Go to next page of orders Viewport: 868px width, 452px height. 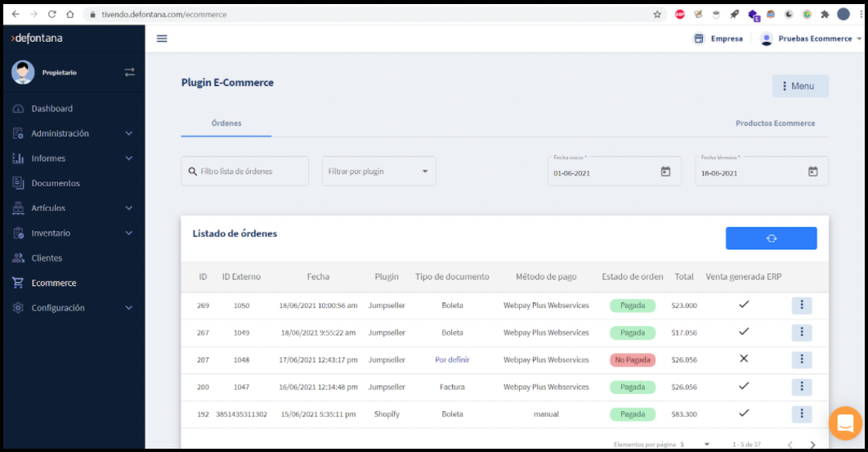pyautogui.click(x=812, y=444)
